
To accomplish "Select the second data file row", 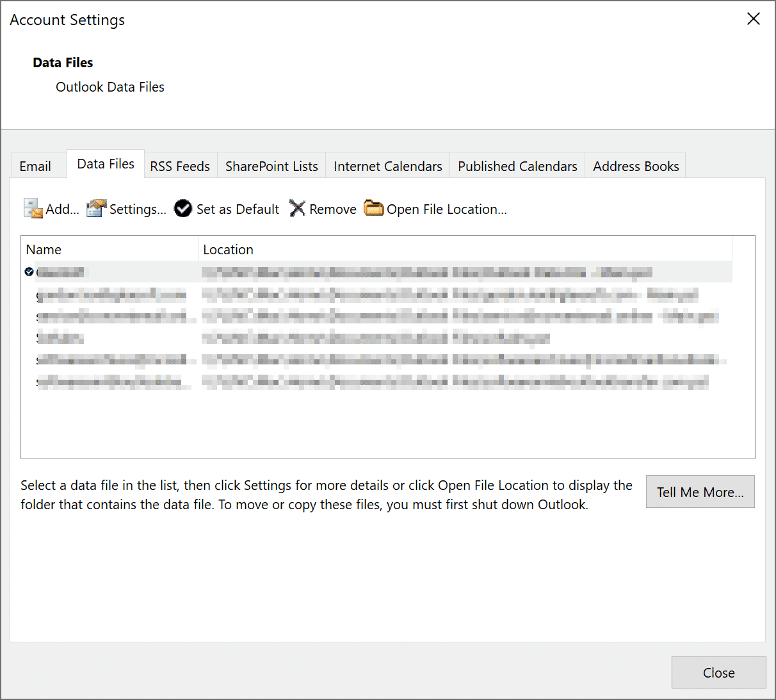I will click(377, 294).
